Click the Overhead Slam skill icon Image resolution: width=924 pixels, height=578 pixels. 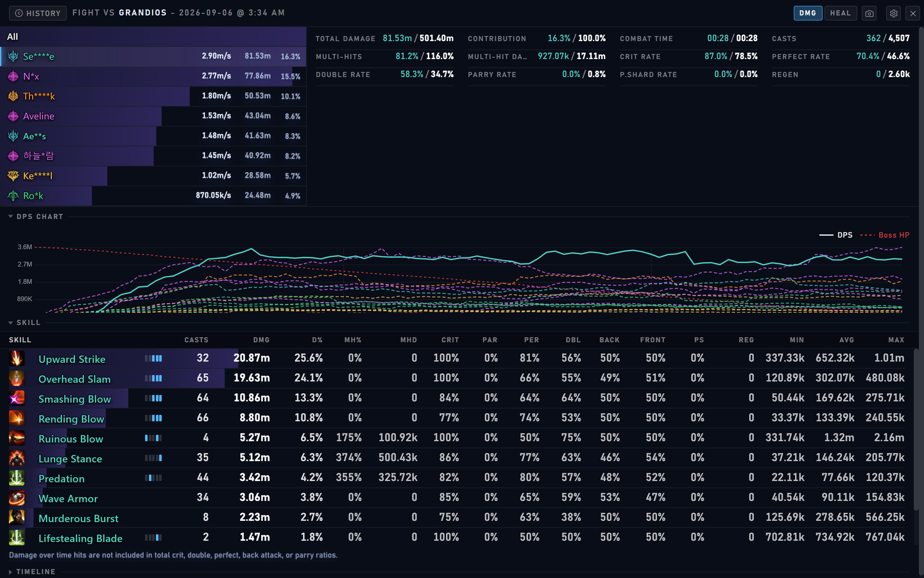click(17, 378)
